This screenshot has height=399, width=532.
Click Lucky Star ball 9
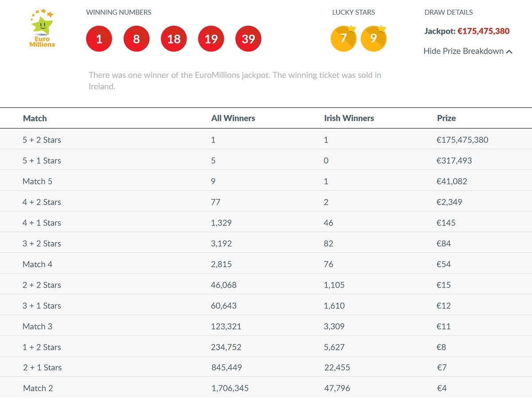pos(374,39)
